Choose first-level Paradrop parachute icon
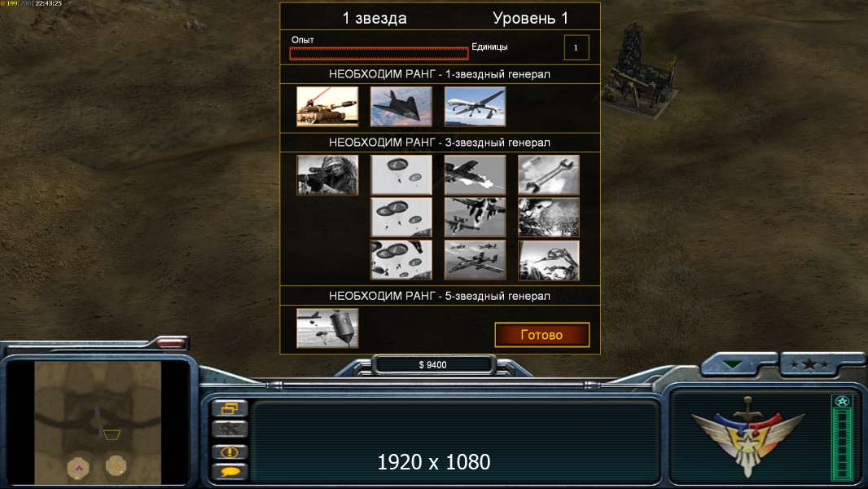The image size is (868, 489). 401,175
